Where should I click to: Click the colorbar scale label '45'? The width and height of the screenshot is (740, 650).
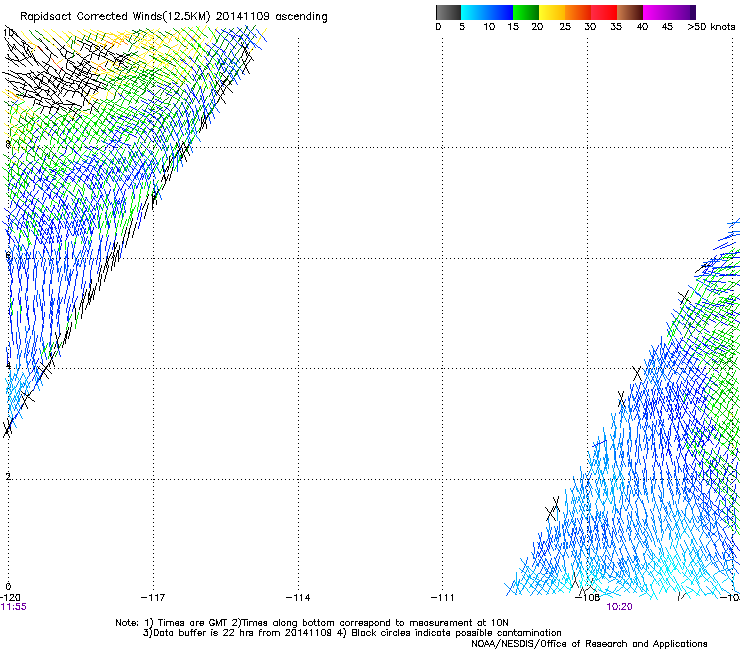pyautogui.click(x=667, y=27)
